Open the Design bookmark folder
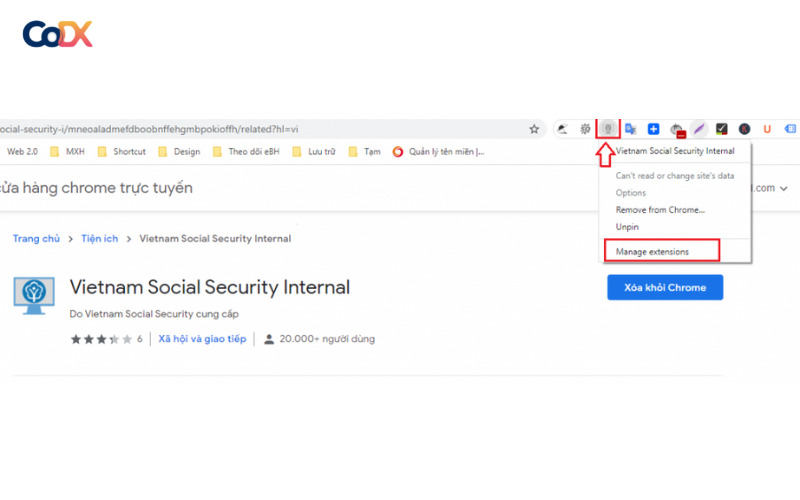 (x=179, y=152)
